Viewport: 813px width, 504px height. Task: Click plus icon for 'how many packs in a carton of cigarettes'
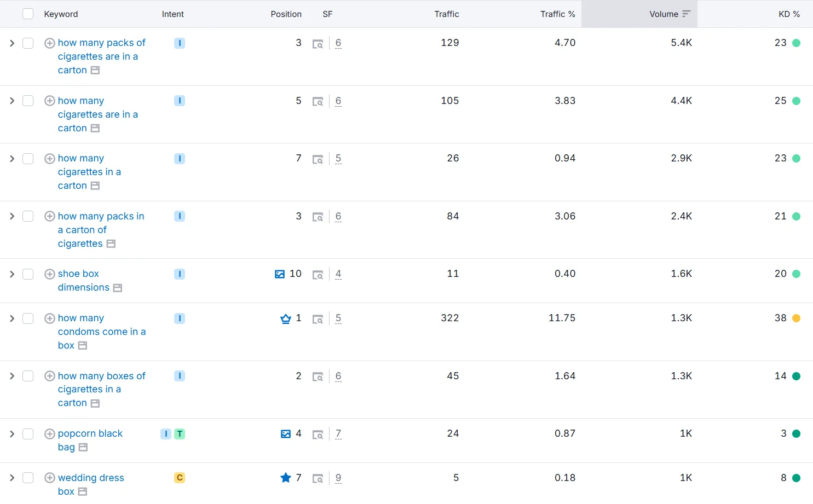[49, 217]
